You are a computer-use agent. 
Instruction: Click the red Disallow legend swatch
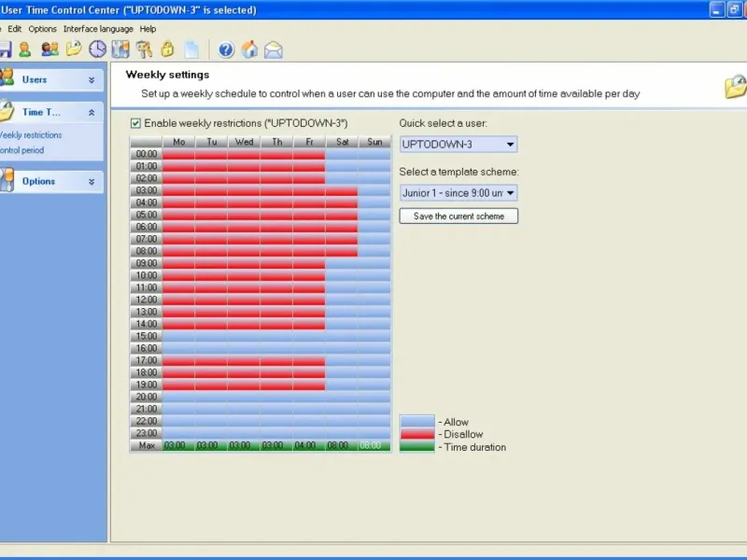(417, 434)
